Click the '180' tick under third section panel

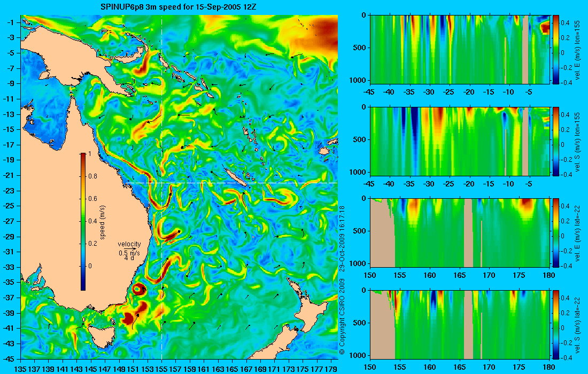[x=549, y=276]
